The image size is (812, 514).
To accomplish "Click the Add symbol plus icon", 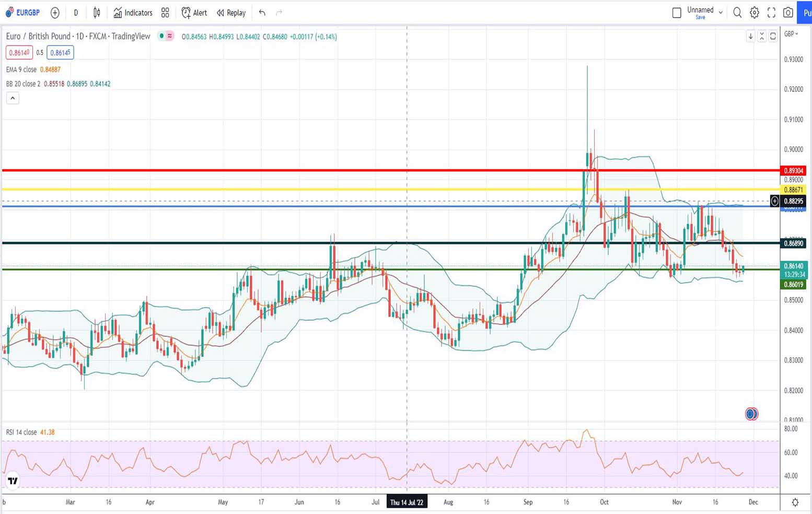I will [55, 13].
